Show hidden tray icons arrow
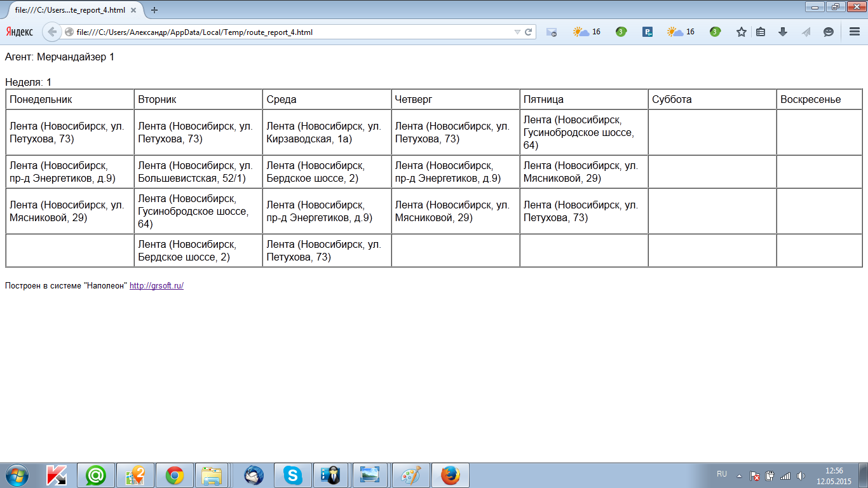Image resolution: width=868 pixels, height=488 pixels. [739, 475]
